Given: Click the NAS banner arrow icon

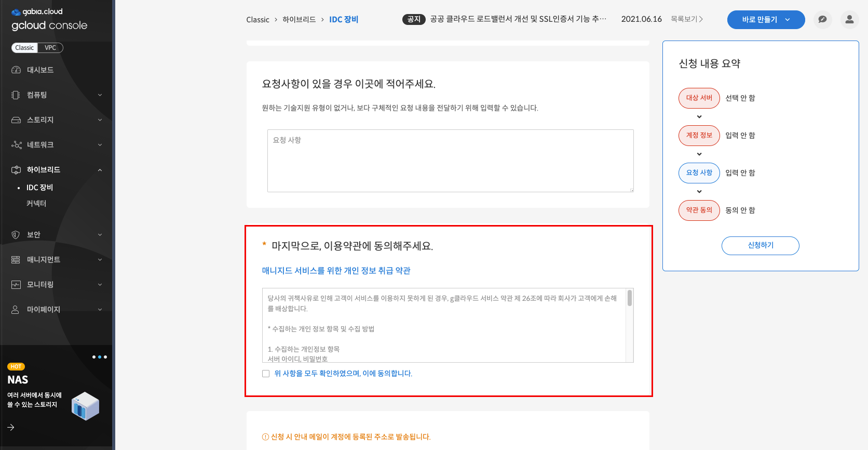Looking at the screenshot, I should click(11, 427).
